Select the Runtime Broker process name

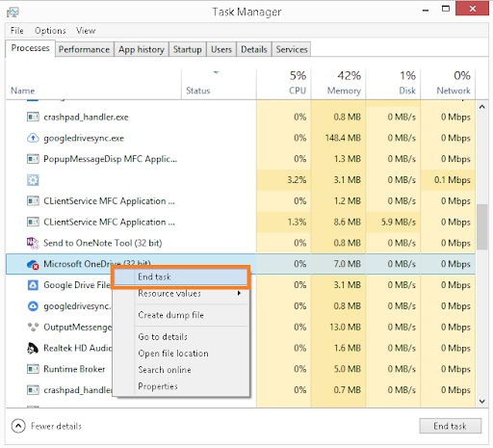[74, 369]
